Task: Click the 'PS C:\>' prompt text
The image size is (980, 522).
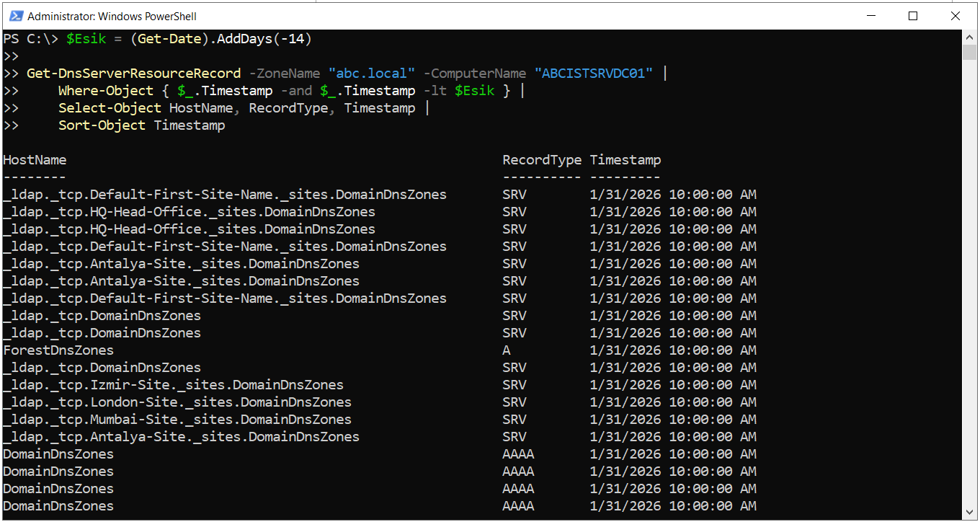Action: (x=30, y=39)
